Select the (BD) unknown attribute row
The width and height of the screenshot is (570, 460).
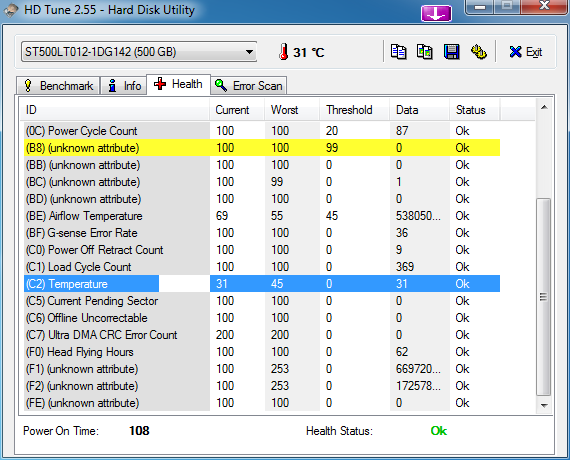click(x=262, y=199)
